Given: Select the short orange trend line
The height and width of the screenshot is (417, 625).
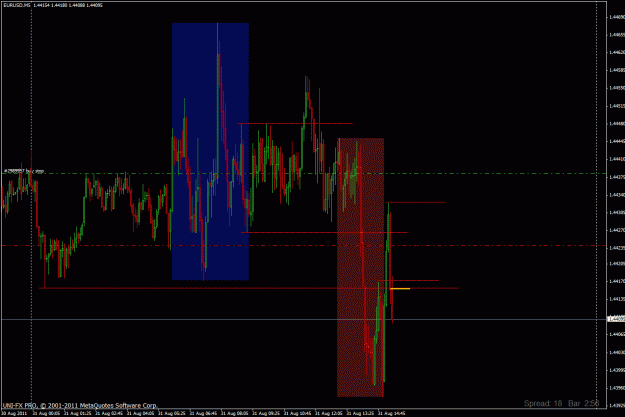Looking at the screenshot, I should point(400,289).
